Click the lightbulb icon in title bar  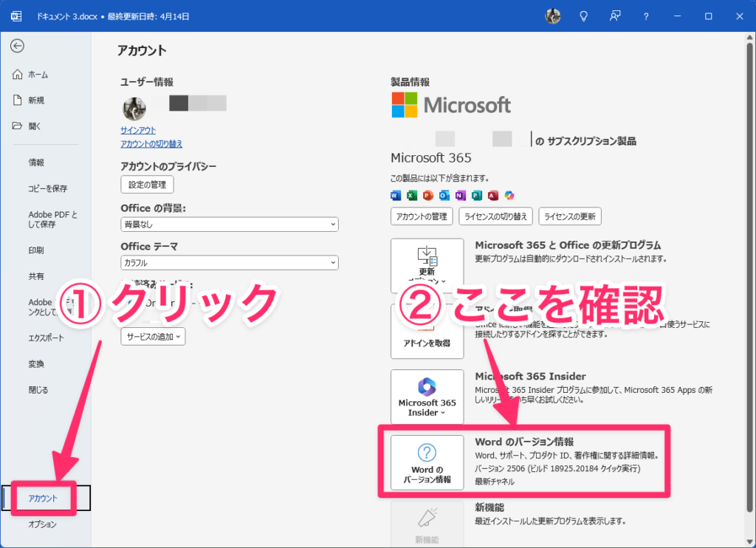click(x=583, y=16)
